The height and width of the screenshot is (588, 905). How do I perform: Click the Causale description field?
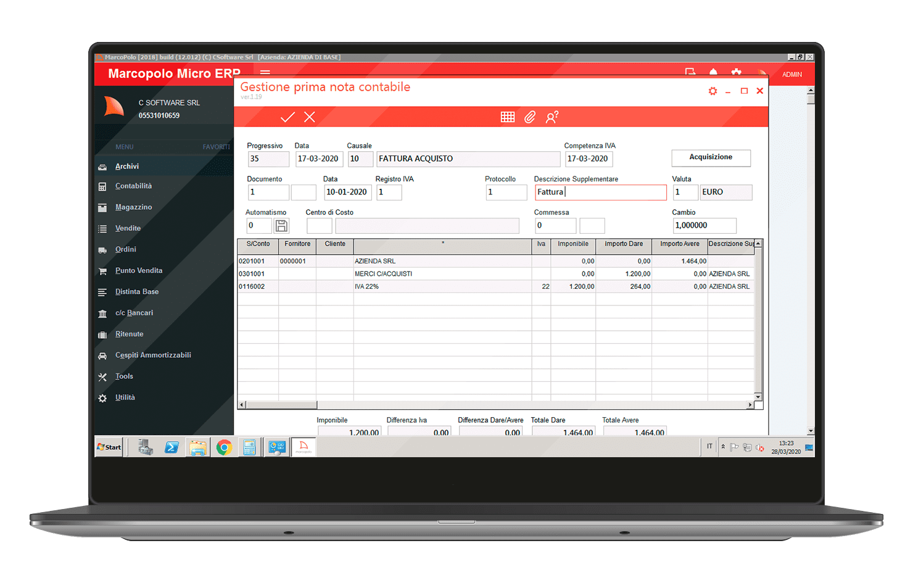[x=468, y=159]
